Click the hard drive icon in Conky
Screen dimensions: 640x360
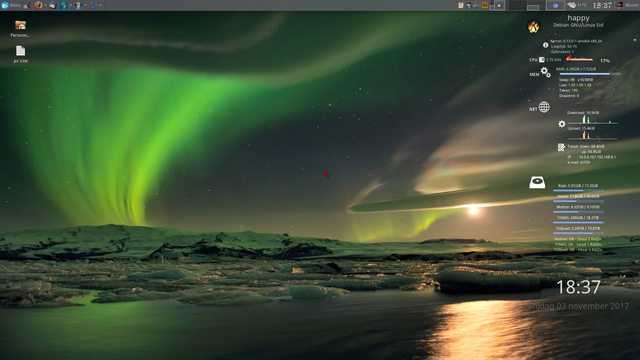point(537,182)
